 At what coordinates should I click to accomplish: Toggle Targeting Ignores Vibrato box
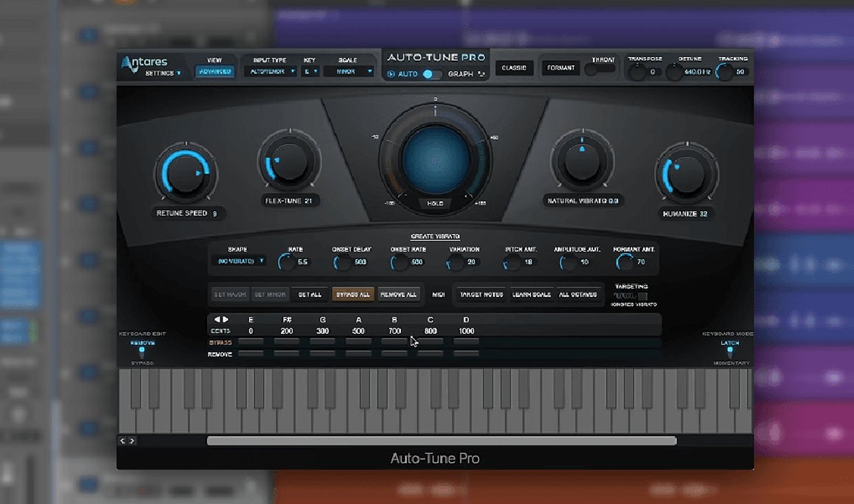(x=643, y=296)
